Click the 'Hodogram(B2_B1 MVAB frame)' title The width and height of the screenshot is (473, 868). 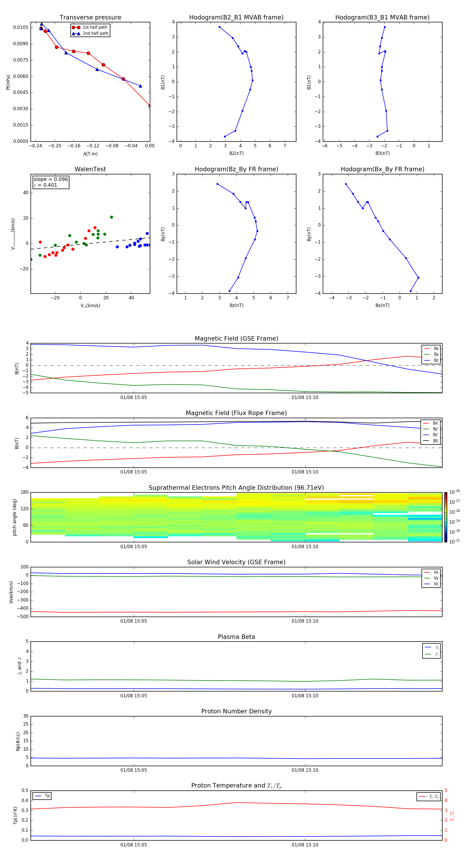point(236,18)
